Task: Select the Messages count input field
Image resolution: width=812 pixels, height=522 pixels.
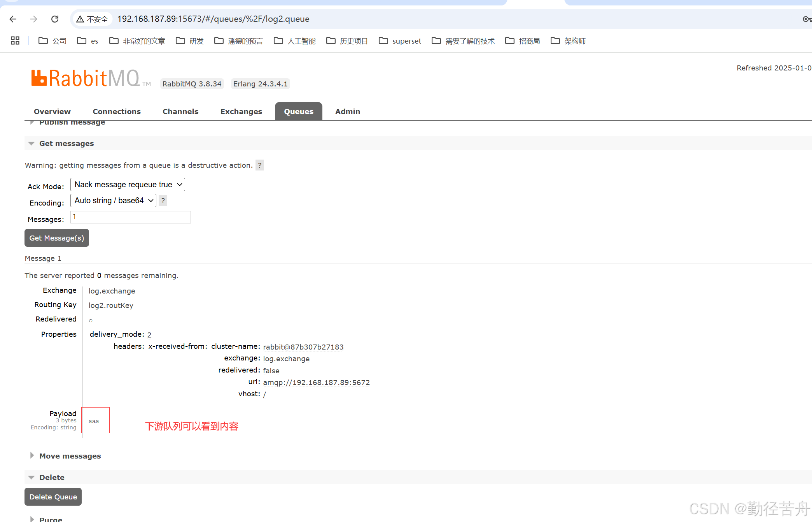Action: (x=130, y=217)
